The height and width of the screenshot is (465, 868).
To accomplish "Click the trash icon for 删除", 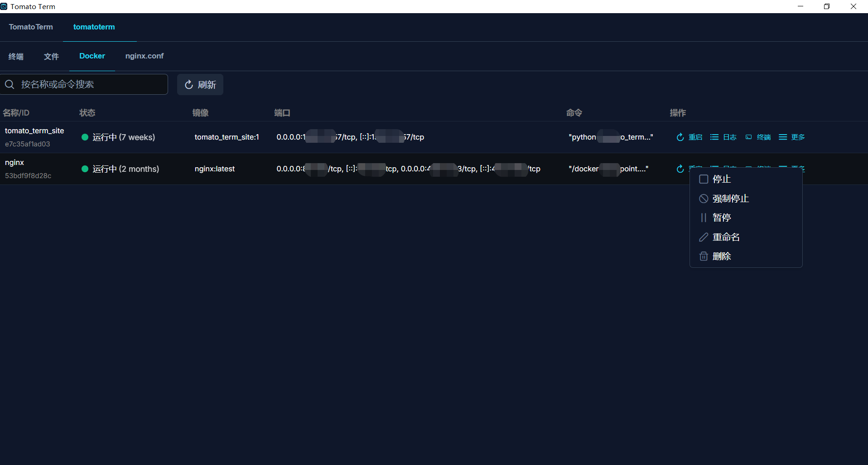I will tap(704, 257).
